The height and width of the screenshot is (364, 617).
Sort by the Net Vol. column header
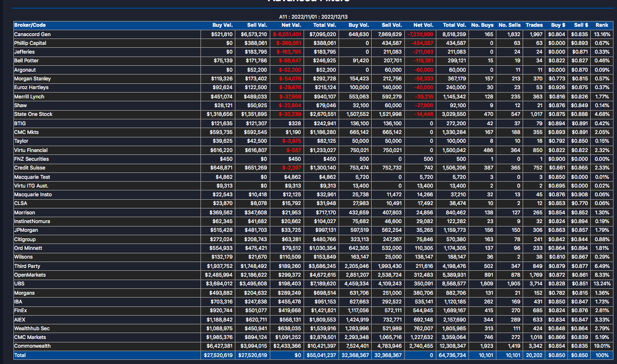(x=423, y=25)
